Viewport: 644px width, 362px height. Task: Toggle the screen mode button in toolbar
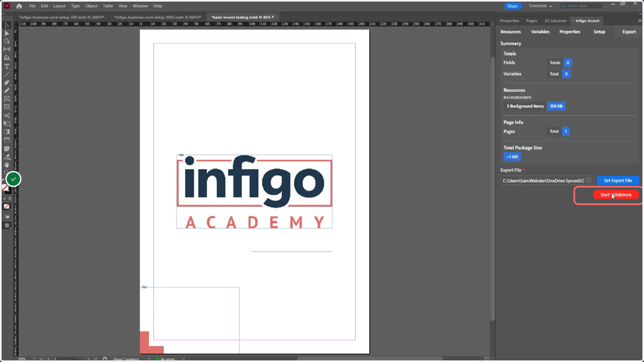[7, 226]
